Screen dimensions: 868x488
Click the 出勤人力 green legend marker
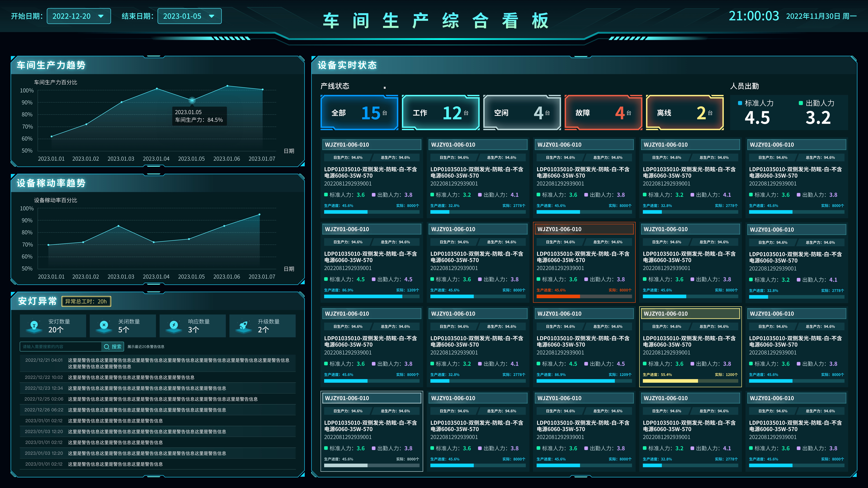coord(801,103)
